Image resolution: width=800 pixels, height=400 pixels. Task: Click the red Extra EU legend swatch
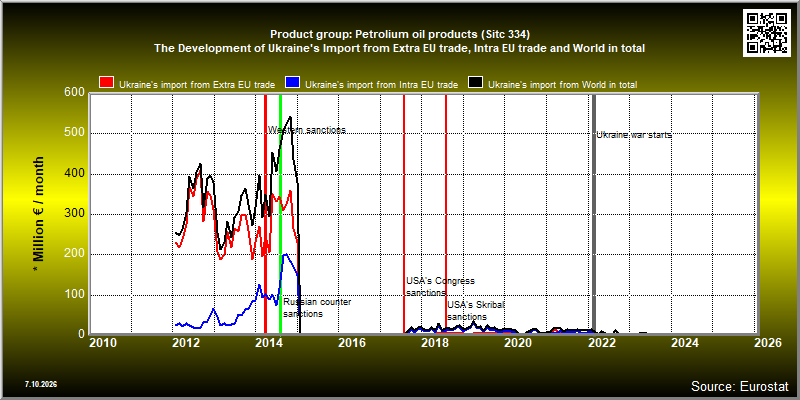(x=107, y=83)
